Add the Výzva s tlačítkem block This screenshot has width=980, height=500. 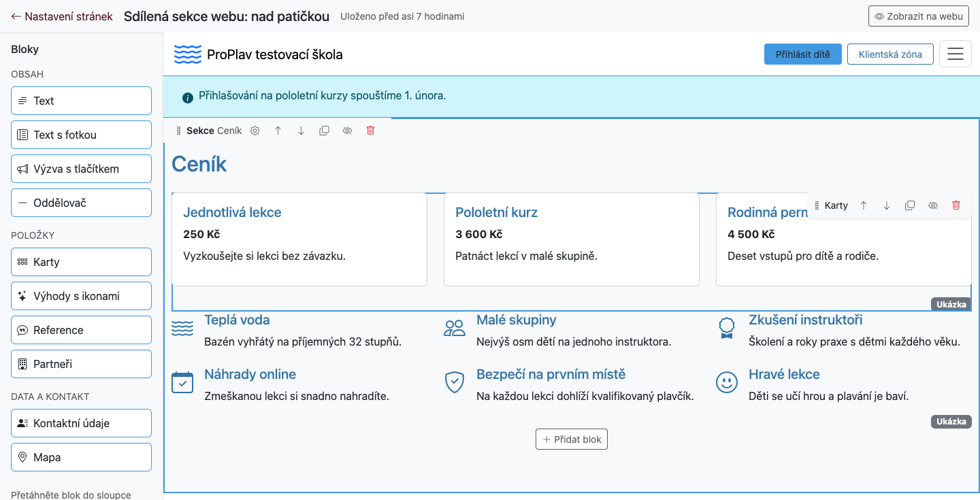pos(81,169)
